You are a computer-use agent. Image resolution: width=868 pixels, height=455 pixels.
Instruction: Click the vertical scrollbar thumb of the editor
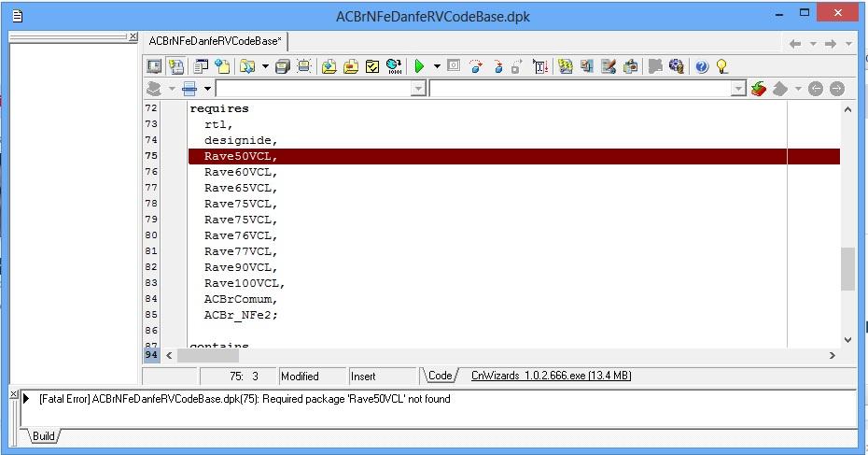click(847, 269)
